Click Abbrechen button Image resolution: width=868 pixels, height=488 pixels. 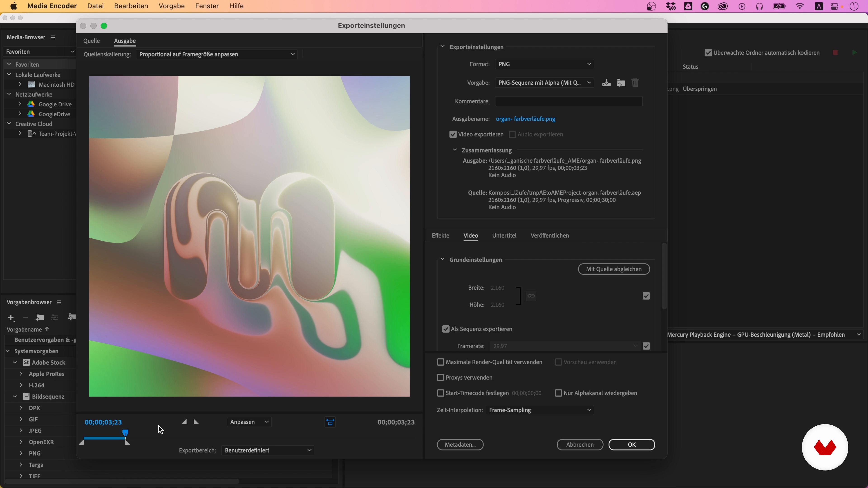click(x=580, y=445)
